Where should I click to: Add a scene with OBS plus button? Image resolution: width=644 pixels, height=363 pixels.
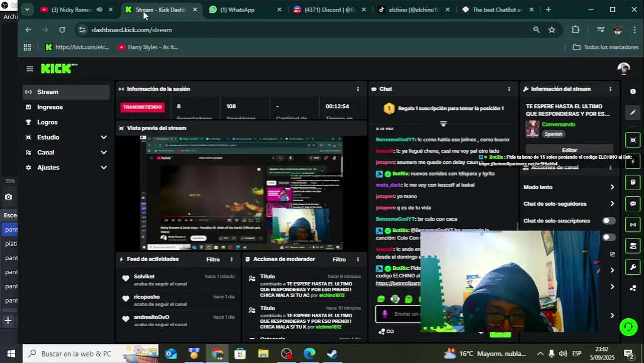click(x=8, y=320)
